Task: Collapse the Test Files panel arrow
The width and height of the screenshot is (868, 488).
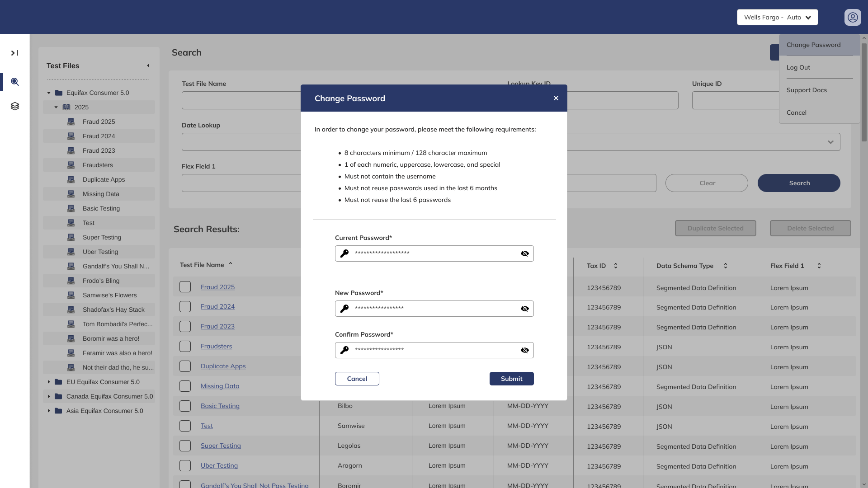Action: (148, 66)
